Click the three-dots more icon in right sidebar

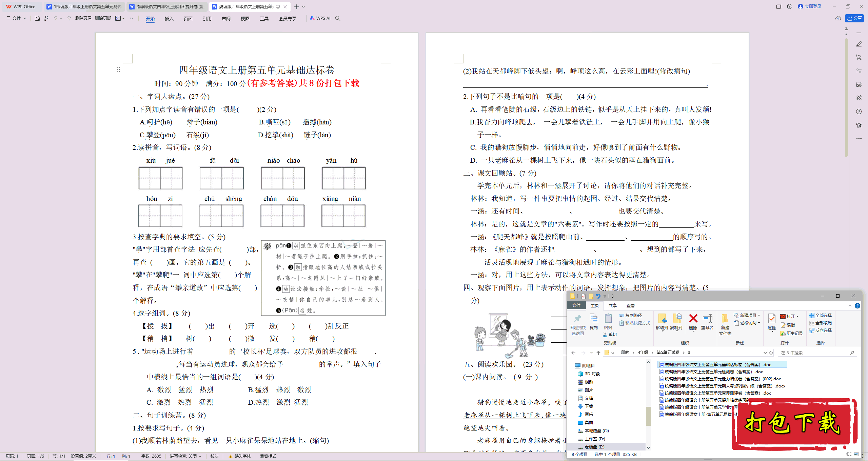pos(859,139)
